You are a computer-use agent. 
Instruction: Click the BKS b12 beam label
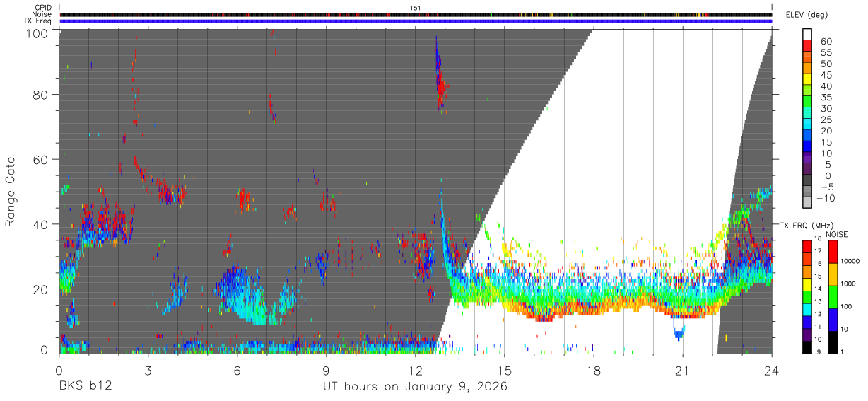(x=85, y=387)
